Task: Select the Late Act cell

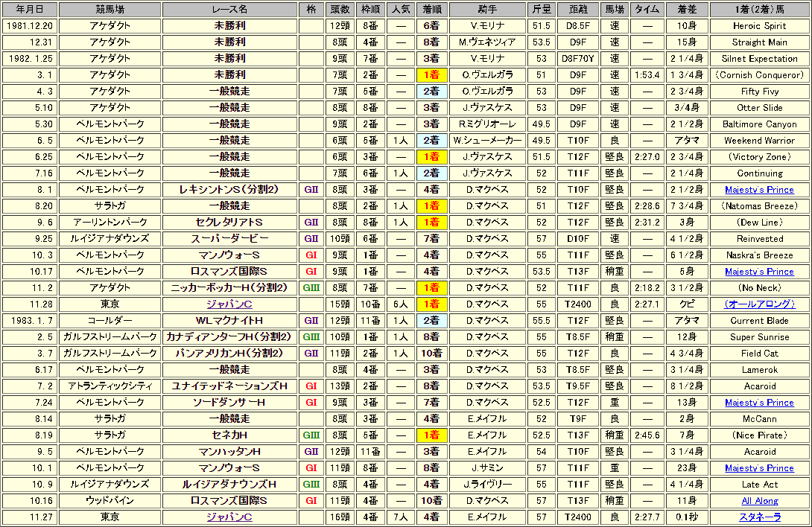Action: click(760, 485)
